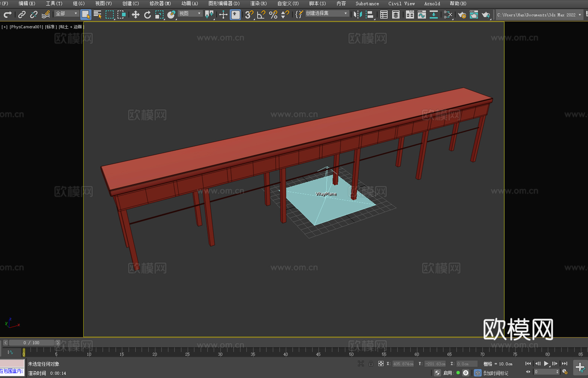
Task: Open Rendered Frame Window icon
Action: click(474, 14)
